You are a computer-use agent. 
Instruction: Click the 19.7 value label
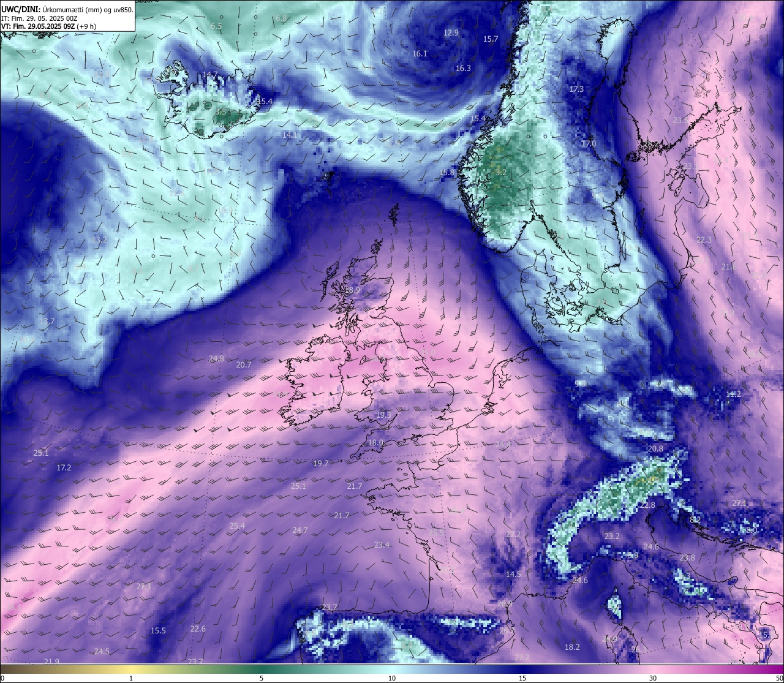321,464
